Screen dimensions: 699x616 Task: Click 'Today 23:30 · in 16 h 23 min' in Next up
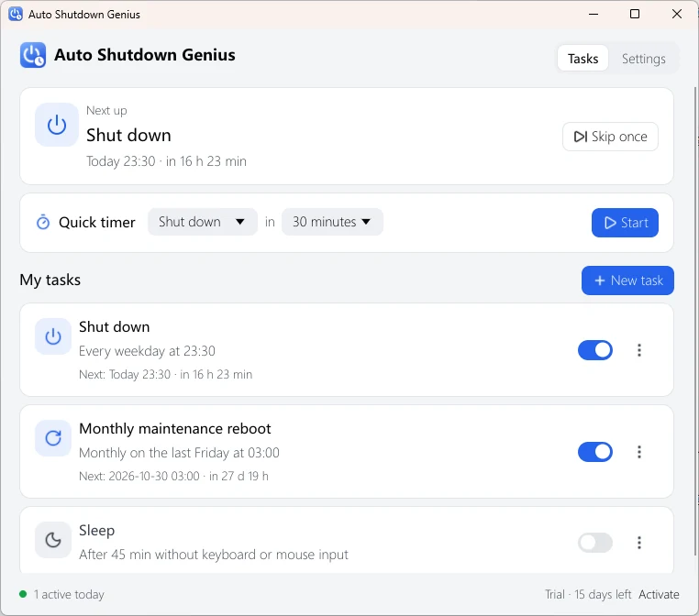point(166,161)
